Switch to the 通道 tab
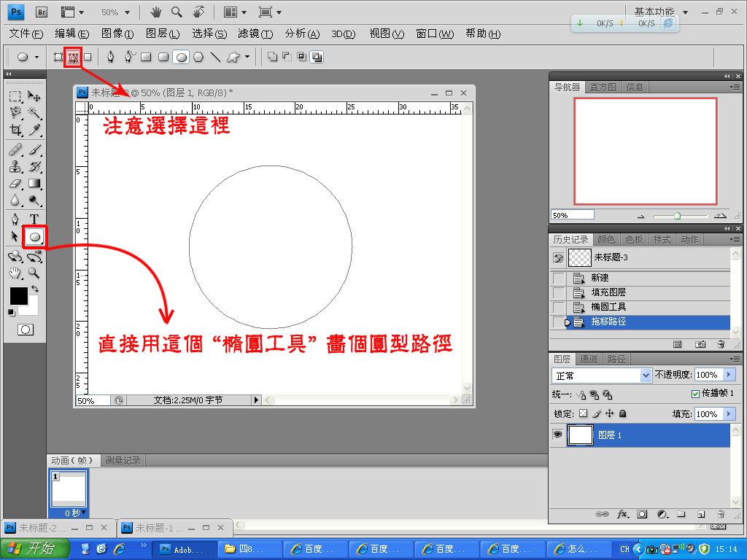 tap(589, 359)
